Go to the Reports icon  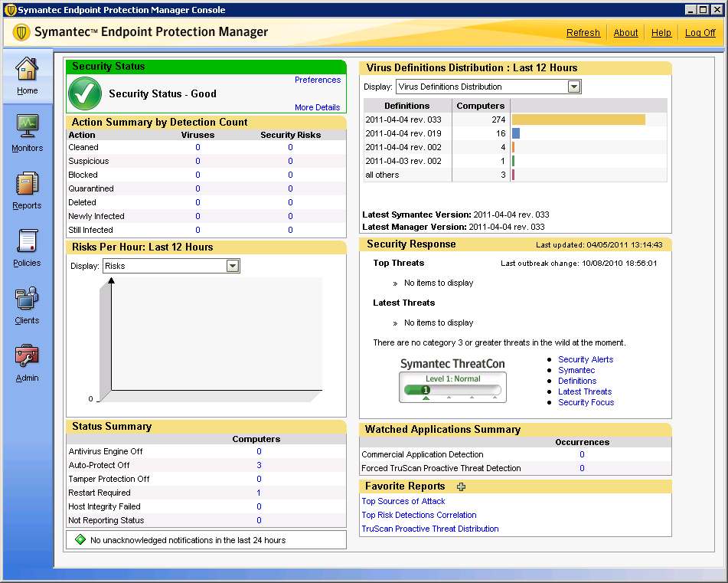[x=27, y=184]
